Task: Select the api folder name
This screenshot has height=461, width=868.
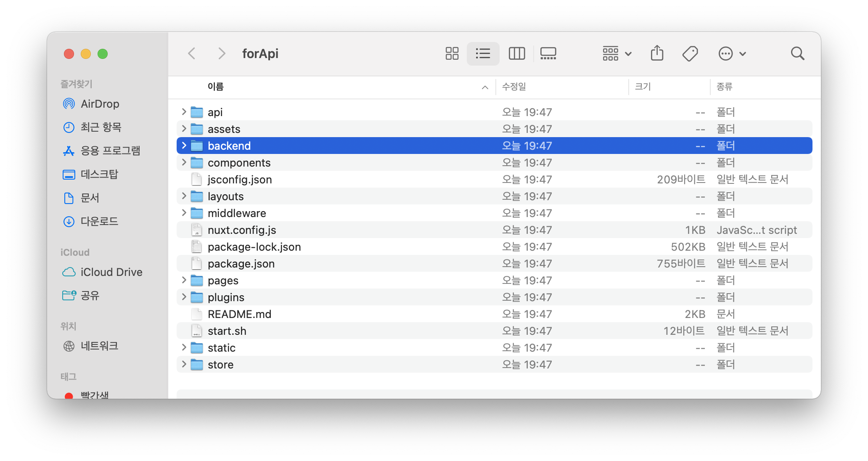Action: (x=215, y=112)
